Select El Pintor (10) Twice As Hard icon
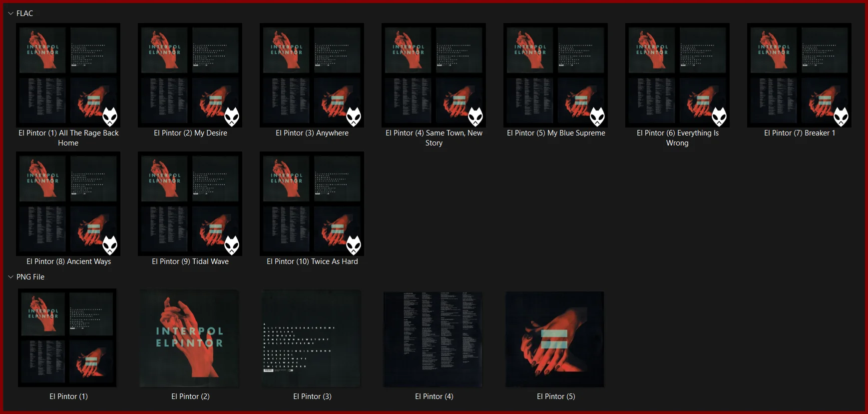The image size is (868, 414). pos(312,203)
